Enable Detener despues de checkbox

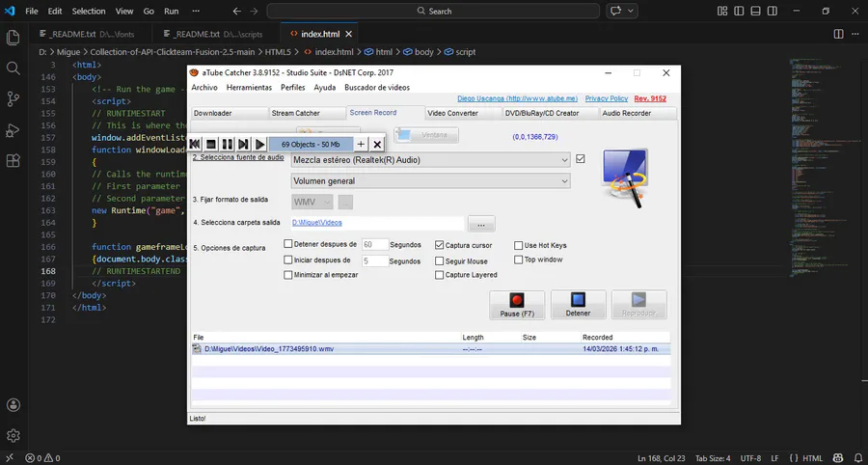coord(287,244)
